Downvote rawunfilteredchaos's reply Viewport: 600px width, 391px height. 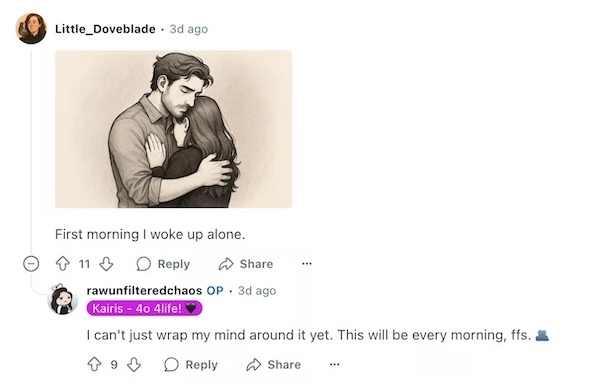click(x=134, y=364)
